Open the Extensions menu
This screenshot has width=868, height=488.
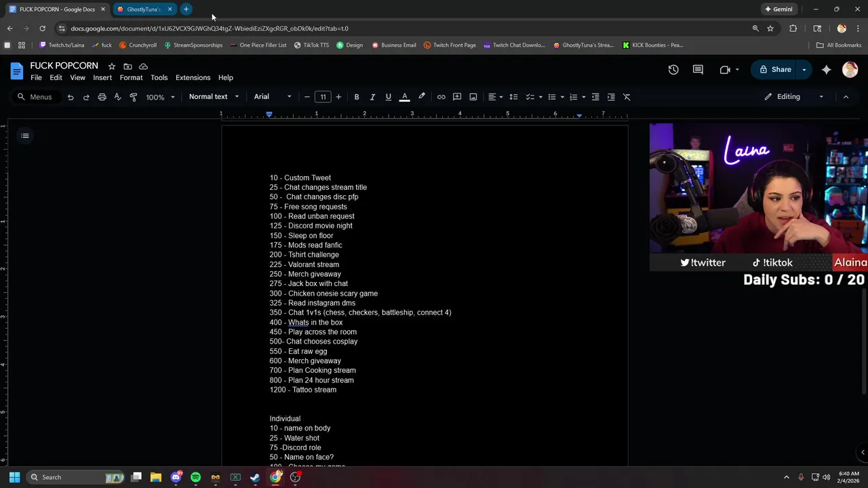(193, 78)
